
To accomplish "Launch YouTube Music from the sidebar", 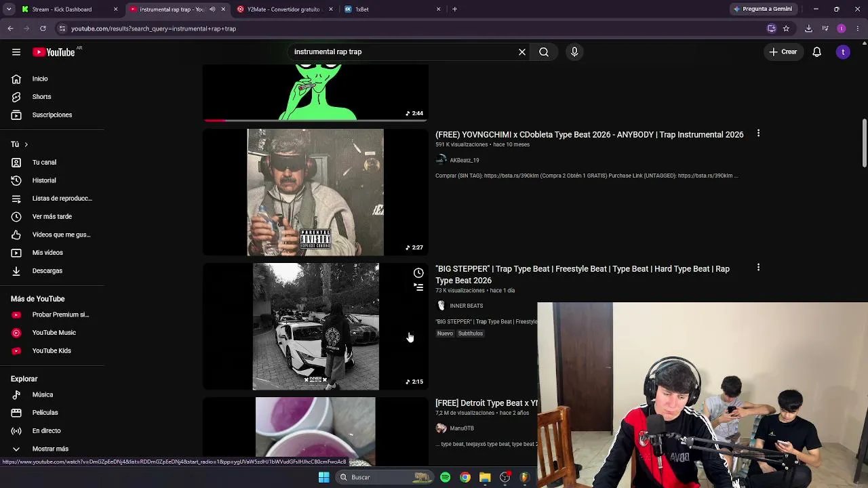I will [52, 332].
